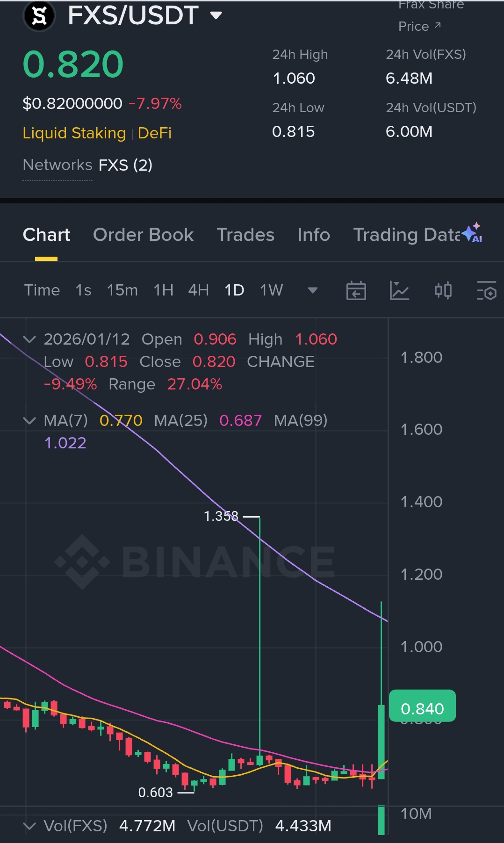
Task: Open the line chart indicators icon
Action: 399,291
